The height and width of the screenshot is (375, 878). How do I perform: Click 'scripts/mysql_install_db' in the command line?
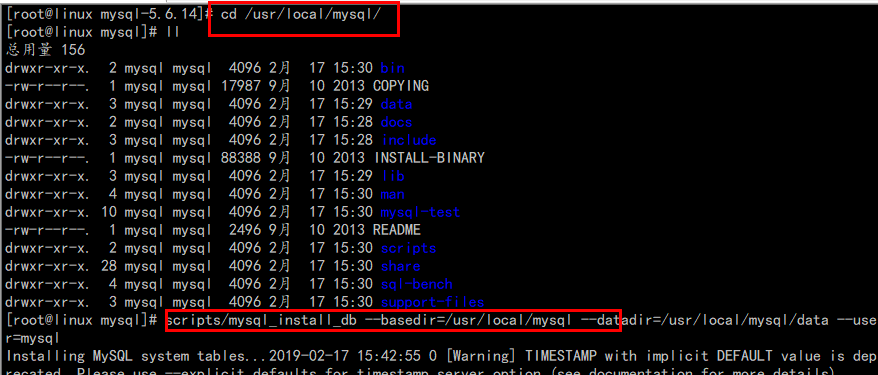click(262, 320)
